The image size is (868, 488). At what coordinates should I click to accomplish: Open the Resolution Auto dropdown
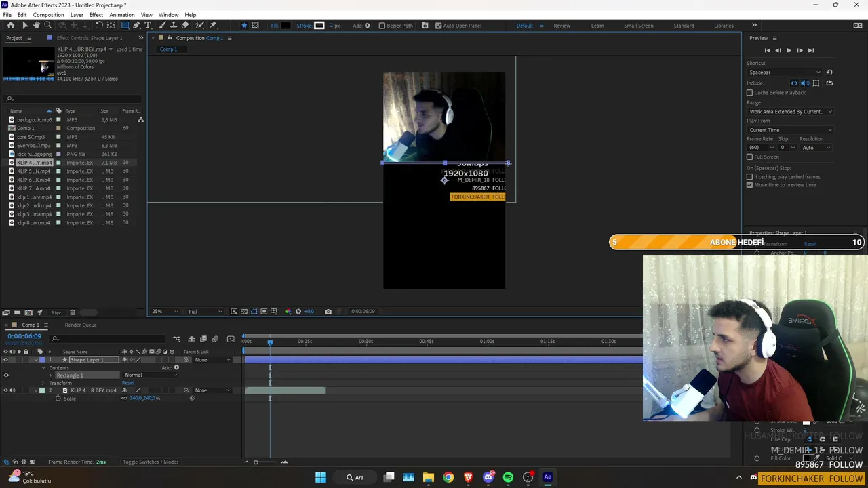816,147
